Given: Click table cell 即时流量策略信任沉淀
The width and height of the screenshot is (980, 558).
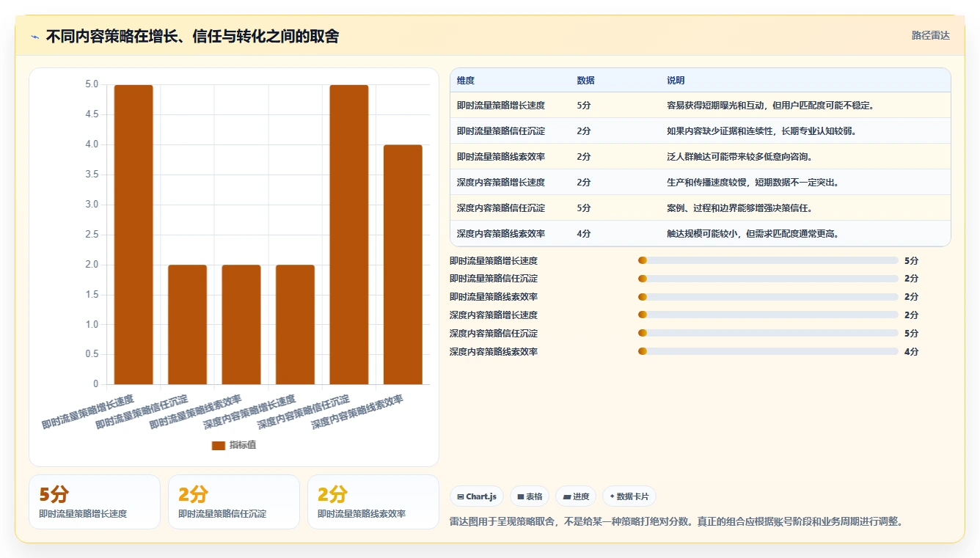Looking at the screenshot, I should point(501,131).
